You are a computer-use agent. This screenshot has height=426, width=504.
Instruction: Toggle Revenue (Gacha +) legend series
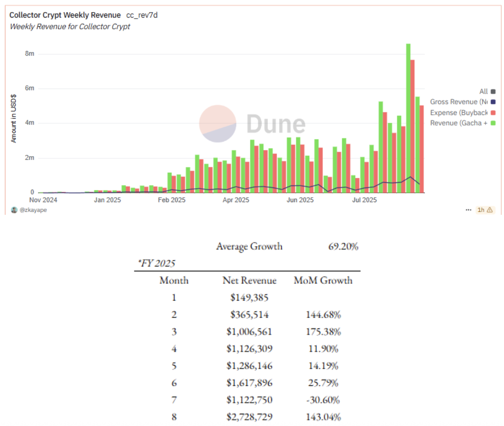463,123
